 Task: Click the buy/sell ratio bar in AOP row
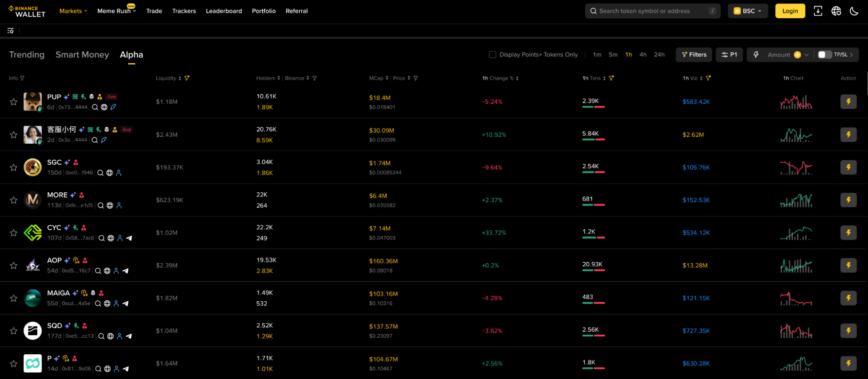tap(594, 270)
